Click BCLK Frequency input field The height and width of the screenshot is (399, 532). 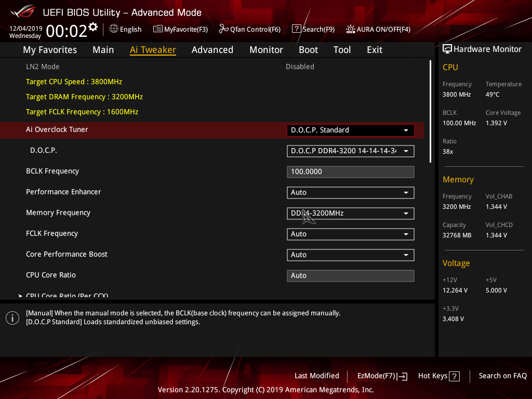tap(351, 171)
